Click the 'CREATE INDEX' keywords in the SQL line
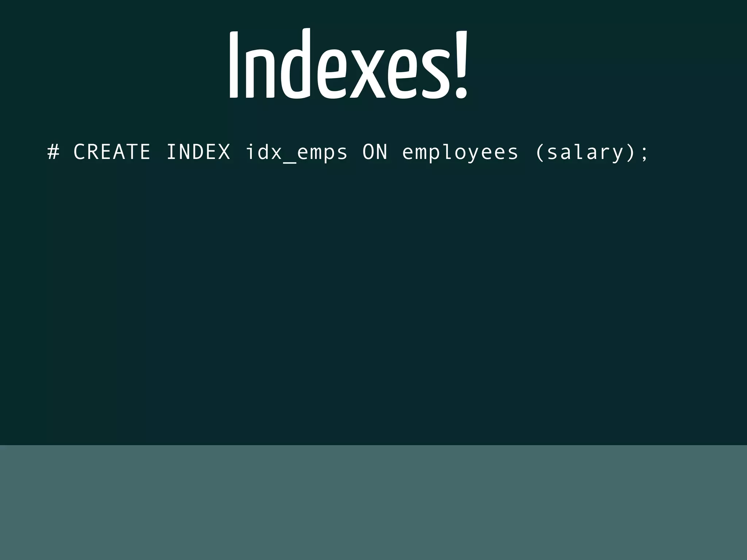 pos(152,152)
